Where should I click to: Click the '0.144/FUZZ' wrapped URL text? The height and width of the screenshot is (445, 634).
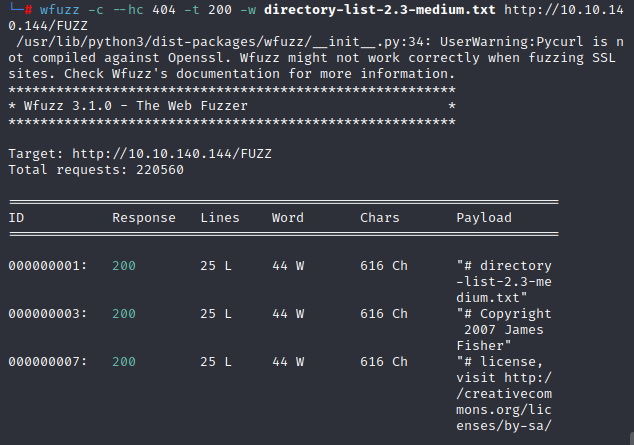pyautogui.click(x=48, y=26)
